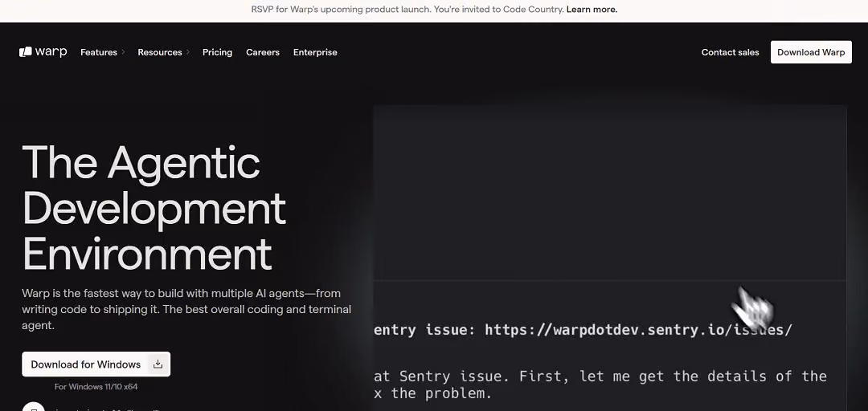Go to the Careers page

point(262,52)
